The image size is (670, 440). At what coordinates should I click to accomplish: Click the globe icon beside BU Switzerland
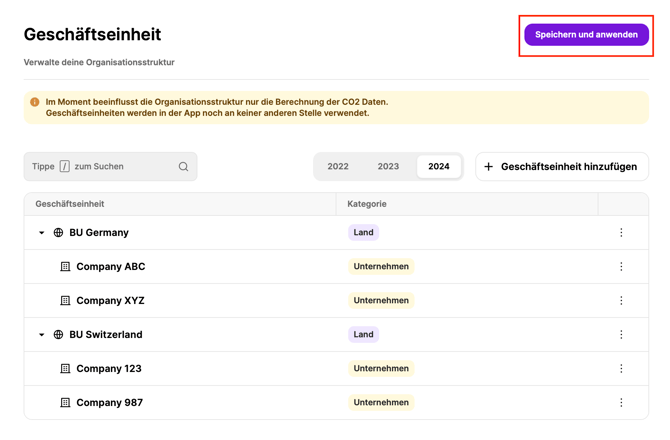[x=58, y=335]
